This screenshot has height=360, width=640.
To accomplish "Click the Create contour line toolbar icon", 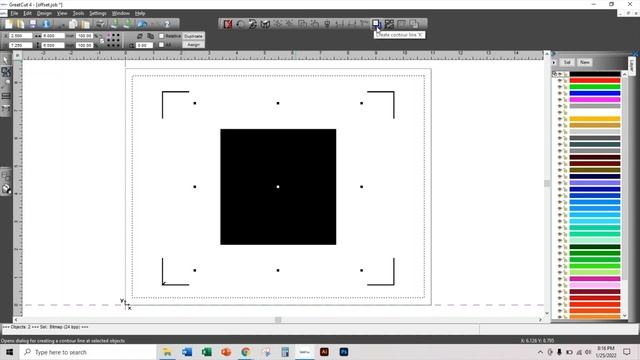I will [376, 24].
